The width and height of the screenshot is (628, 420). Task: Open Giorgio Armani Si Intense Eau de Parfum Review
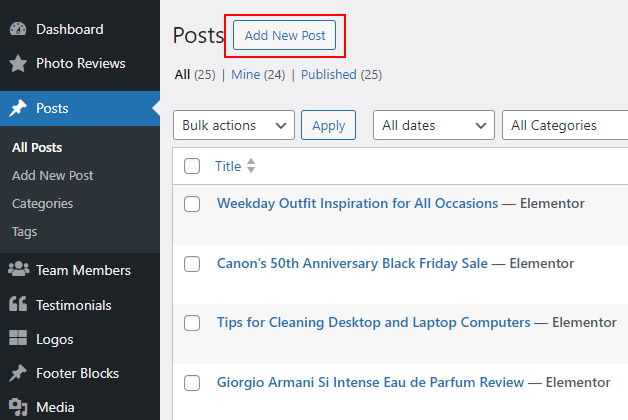coord(370,382)
